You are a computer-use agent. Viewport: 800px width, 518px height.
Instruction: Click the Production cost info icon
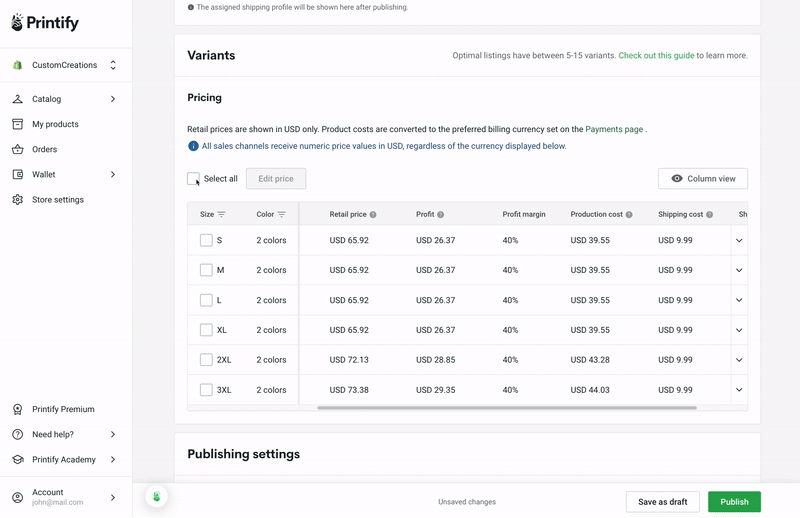click(629, 215)
